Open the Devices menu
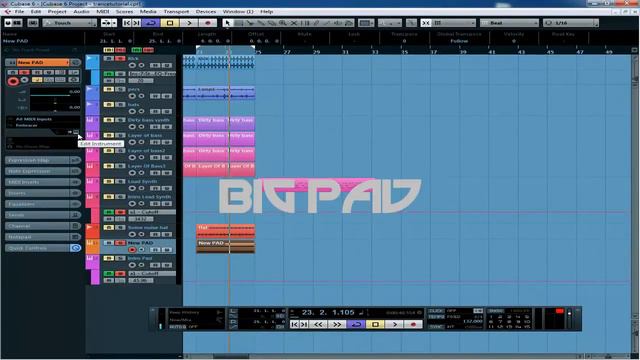This screenshot has width=640, height=360. pyautogui.click(x=206, y=11)
